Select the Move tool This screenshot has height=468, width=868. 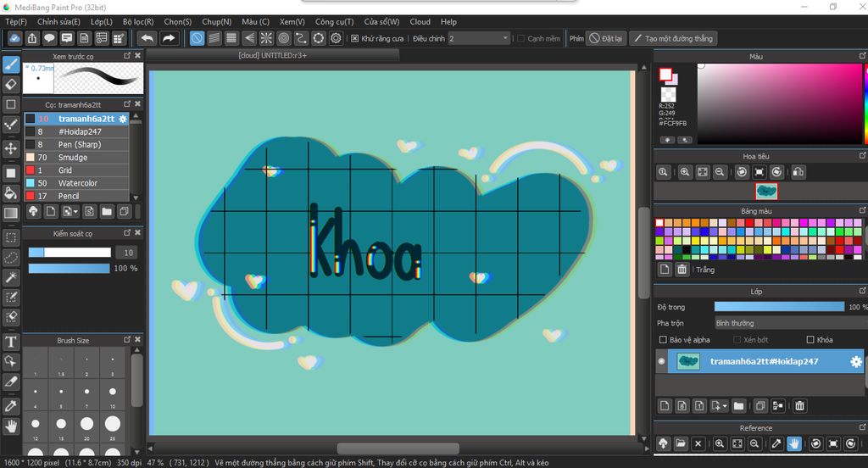tap(11, 148)
